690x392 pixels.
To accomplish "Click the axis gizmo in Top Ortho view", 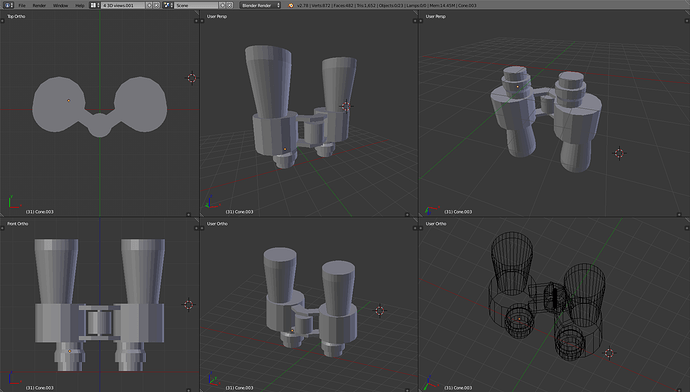I will click(x=14, y=201).
